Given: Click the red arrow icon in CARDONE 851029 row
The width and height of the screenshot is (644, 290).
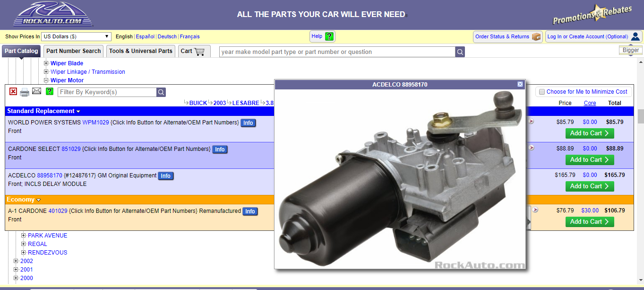Looking at the screenshot, I should coord(531,148).
